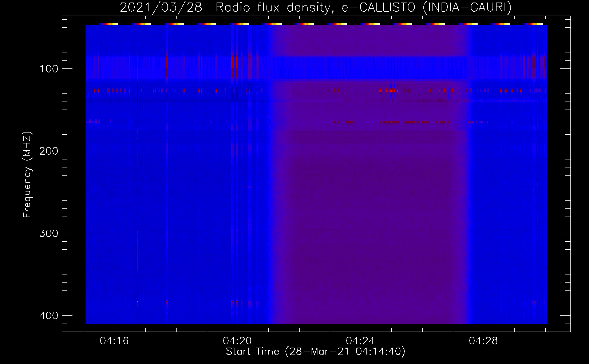This screenshot has width=589, height=364.
Task: Click the 04:24 time tick label
Action: point(360,341)
